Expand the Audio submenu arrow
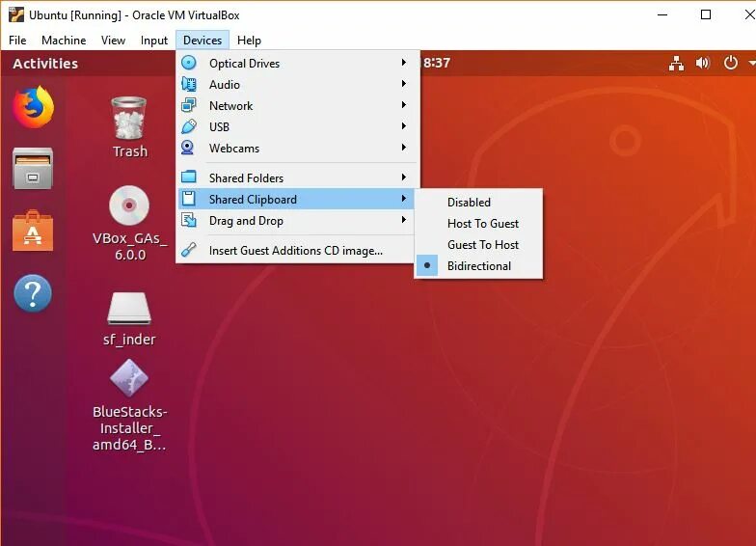Screen dimensions: 756x546 point(403,84)
